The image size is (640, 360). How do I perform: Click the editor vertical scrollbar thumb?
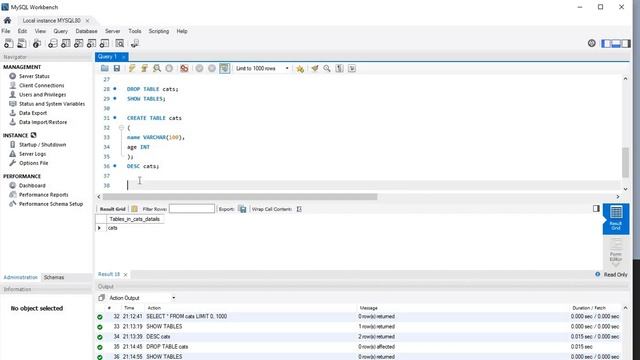coord(625,162)
